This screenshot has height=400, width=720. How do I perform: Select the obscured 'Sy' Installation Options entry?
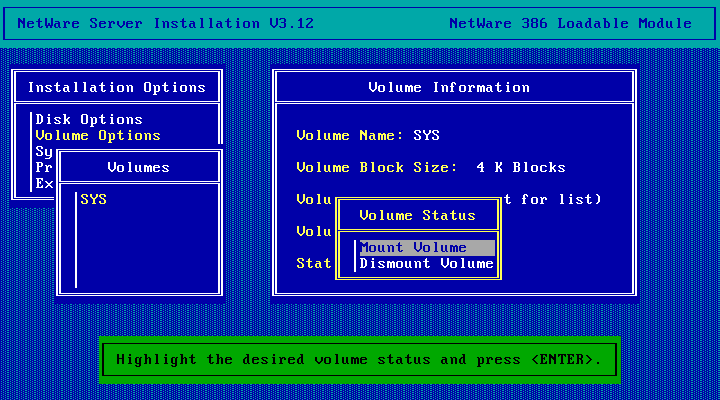click(x=44, y=152)
